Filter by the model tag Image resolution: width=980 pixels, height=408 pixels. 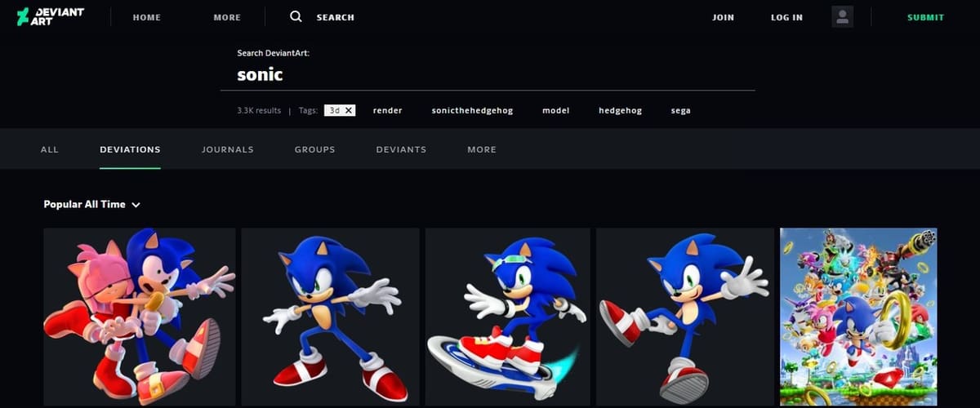556,110
